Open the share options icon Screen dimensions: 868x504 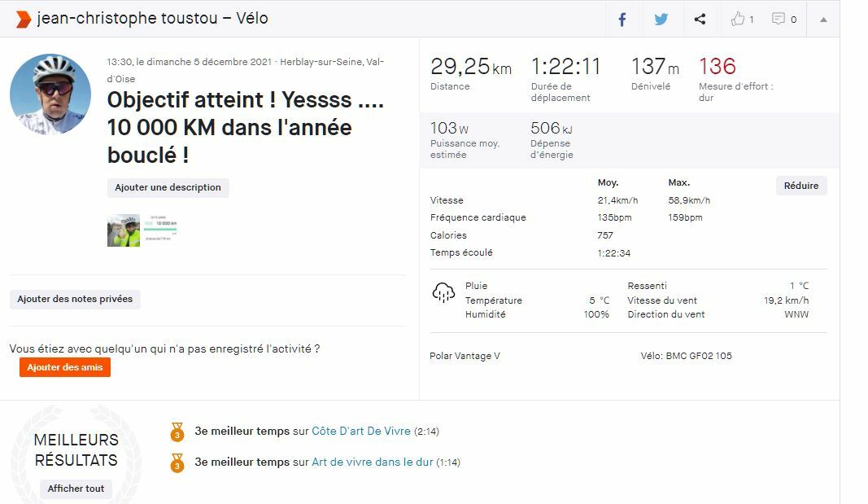pyautogui.click(x=700, y=19)
